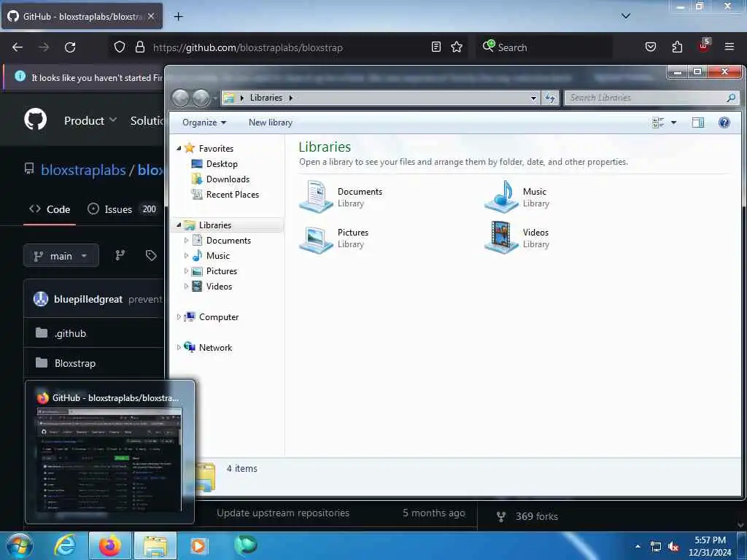Launch Internet Explorer from the taskbar
Screen dimensions: 747x560
coord(65,545)
